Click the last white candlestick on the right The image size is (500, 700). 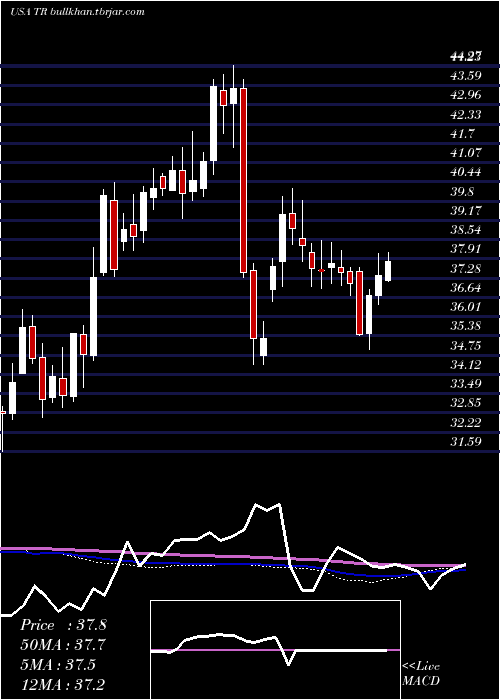coord(388,271)
